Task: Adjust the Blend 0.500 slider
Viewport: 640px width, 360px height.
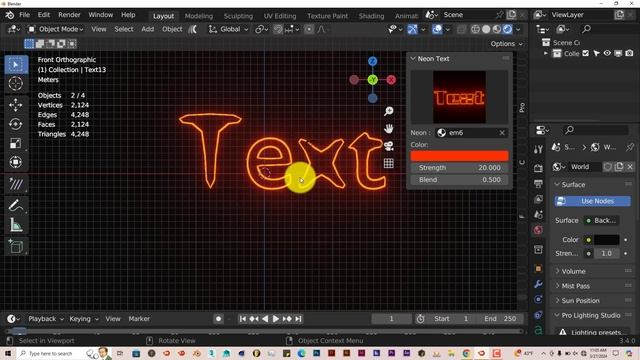Action: coord(459,180)
